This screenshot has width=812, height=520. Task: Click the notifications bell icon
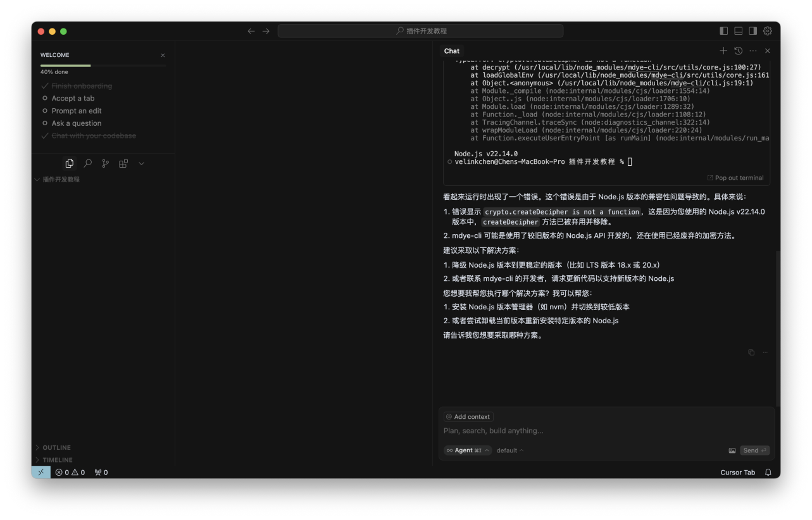[x=768, y=473]
